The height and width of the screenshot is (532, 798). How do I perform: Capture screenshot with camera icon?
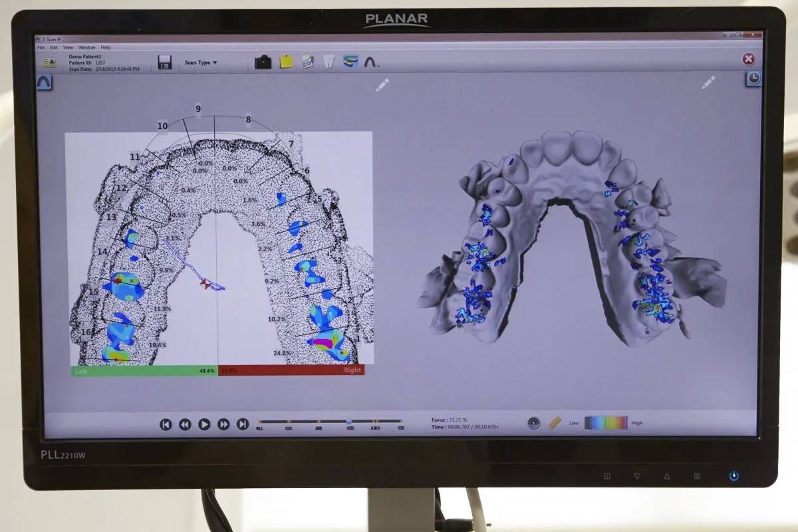tap(263, 63)
